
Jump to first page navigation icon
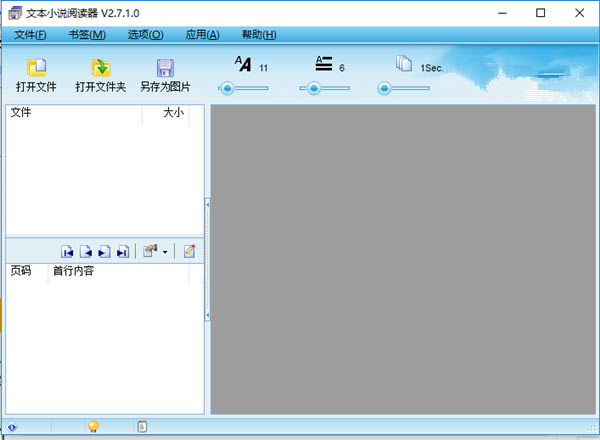coord(67,251)
